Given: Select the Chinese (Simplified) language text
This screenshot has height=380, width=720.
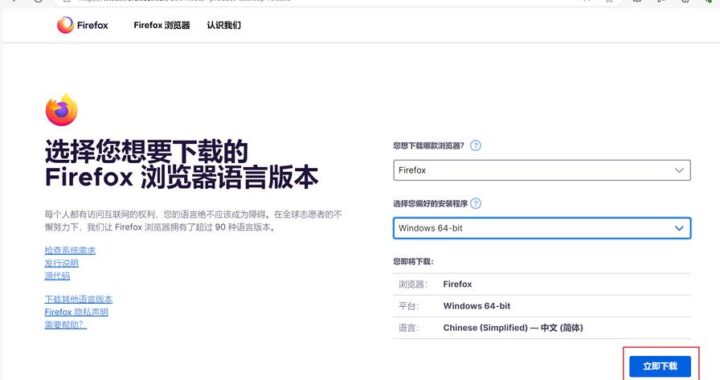Looking at the screenshot, I should tap(513, 328).
